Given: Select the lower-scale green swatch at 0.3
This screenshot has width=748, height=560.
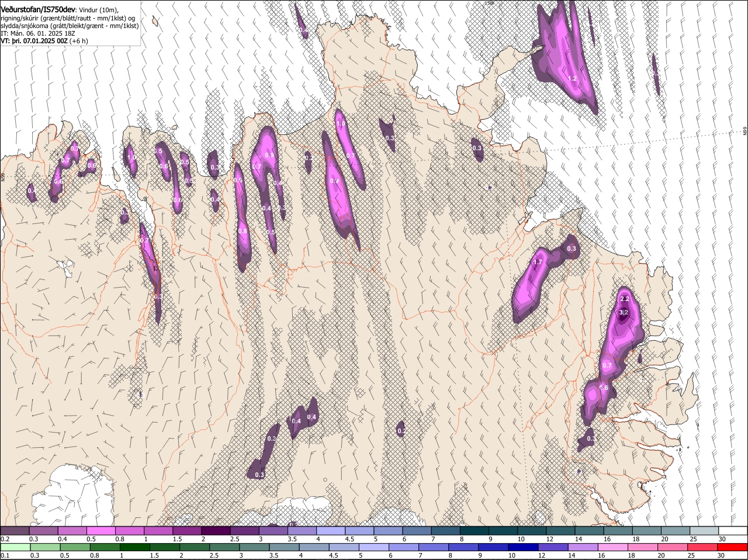Looking at the screenshot, I should pos(44,547).
